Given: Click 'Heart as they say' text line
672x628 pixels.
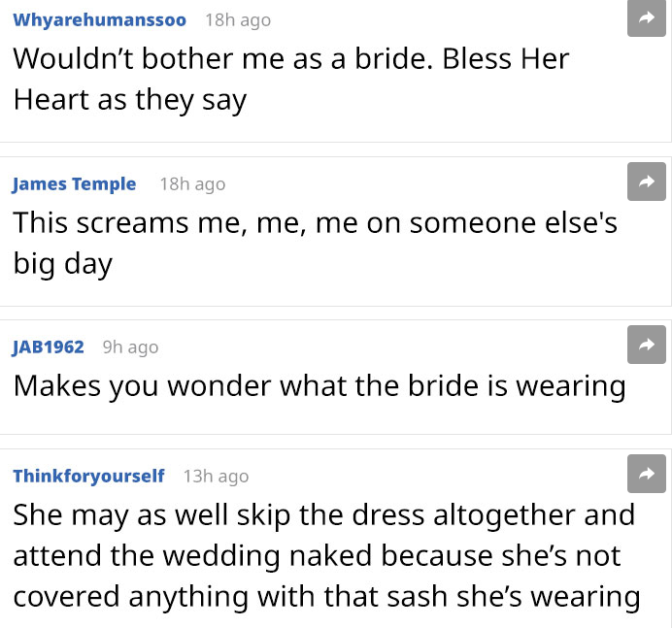Looking at the screenshot, I should [129, 99].
